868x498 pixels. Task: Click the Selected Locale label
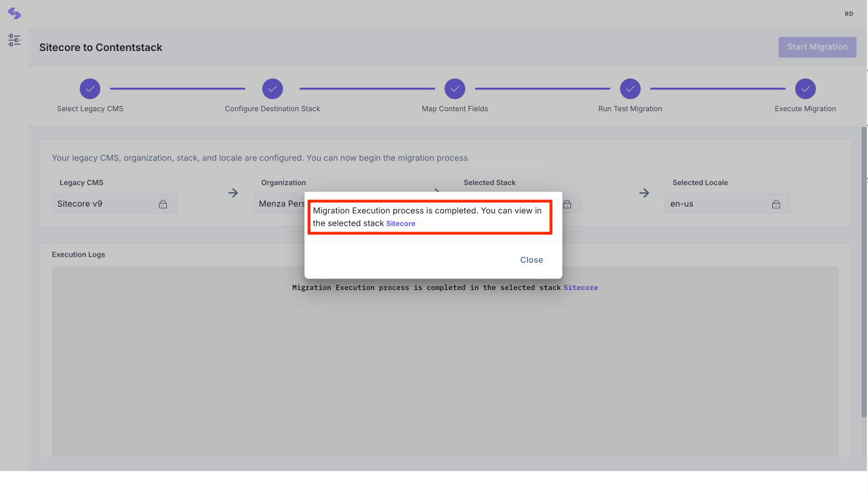tap(700, 183)
